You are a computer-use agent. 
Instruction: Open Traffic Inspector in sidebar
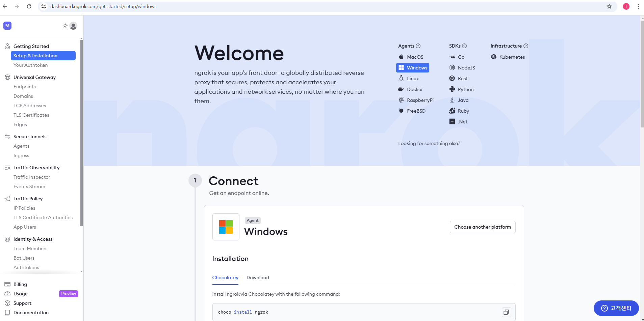pos(32,177)
